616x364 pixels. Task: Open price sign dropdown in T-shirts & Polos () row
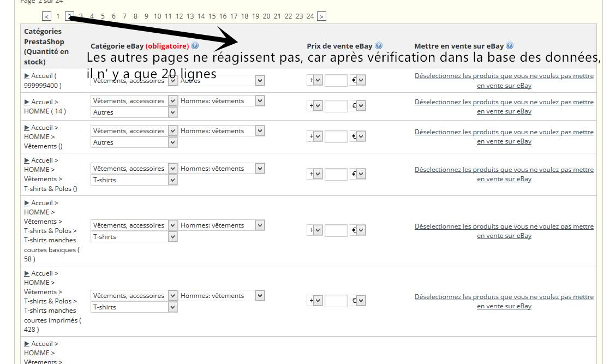point(315,174)
